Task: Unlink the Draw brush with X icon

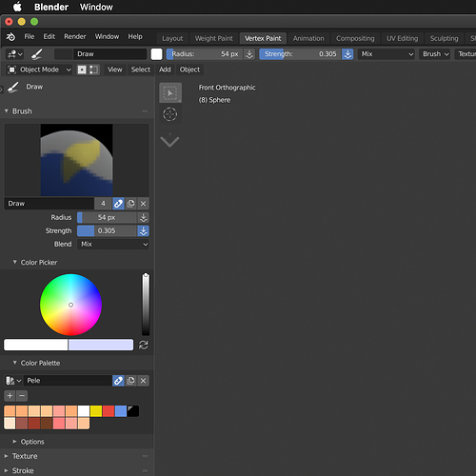Action: point(143,204)
